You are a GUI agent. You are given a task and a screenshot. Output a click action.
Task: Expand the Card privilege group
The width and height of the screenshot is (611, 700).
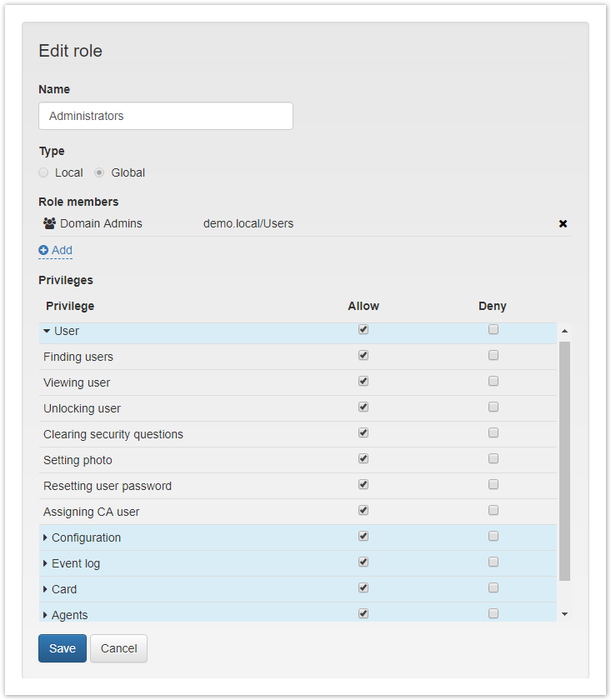point(46,588)
